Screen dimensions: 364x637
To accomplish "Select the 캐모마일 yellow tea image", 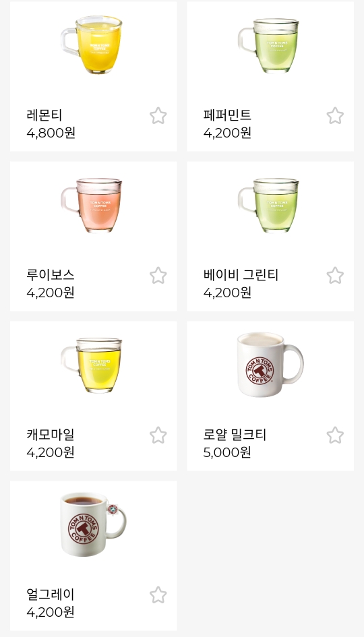I will tap(92, 365).
